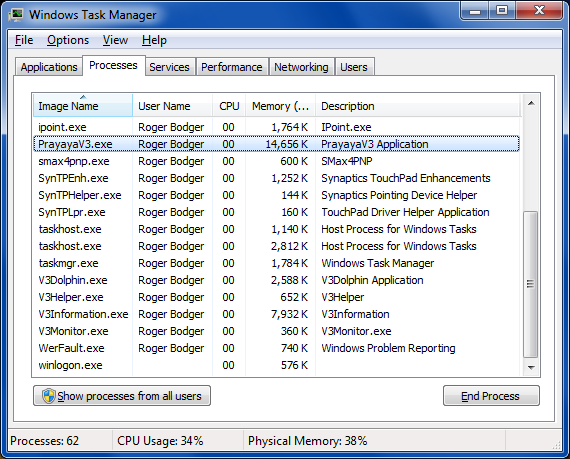The image size is (570, 459).
Task: Select the Processes tab
Action: click(113, 65)
